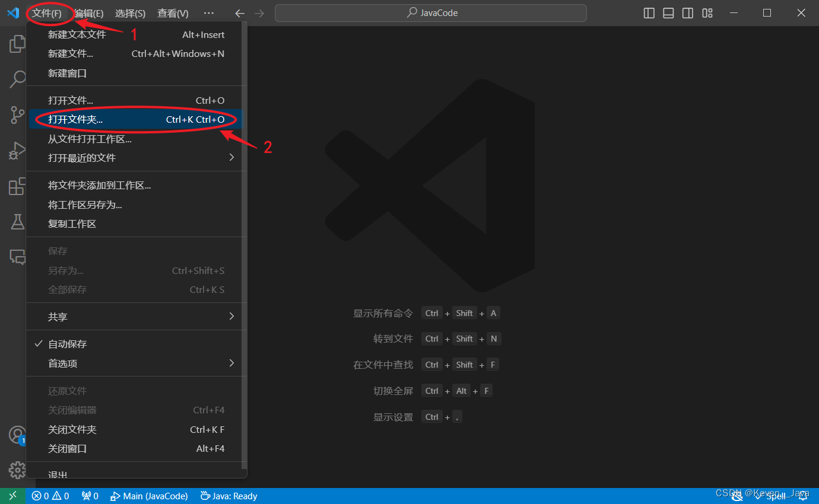
Task: Click the file menu's vertical scrollbar
Action: (x=245, y=245)
